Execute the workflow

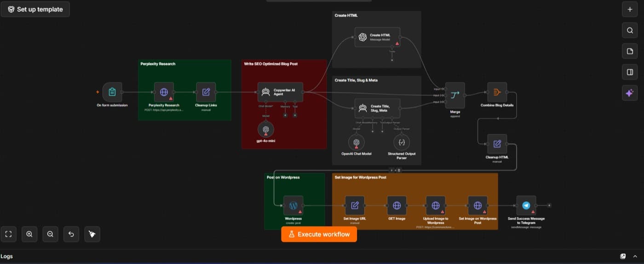click(319, 234)
